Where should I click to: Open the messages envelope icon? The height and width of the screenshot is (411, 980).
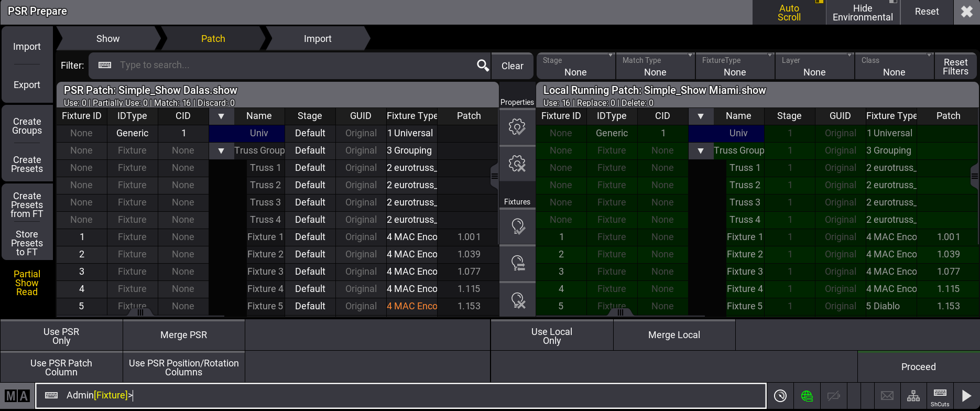pyautogui.click(x=887, y=396)
